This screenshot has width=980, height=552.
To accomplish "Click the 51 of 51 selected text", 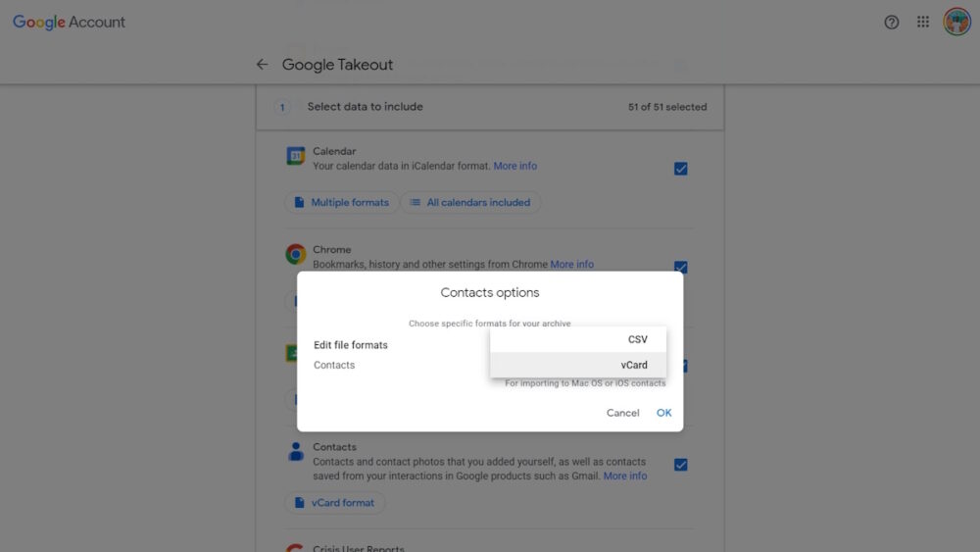I will tap(667, 107).
